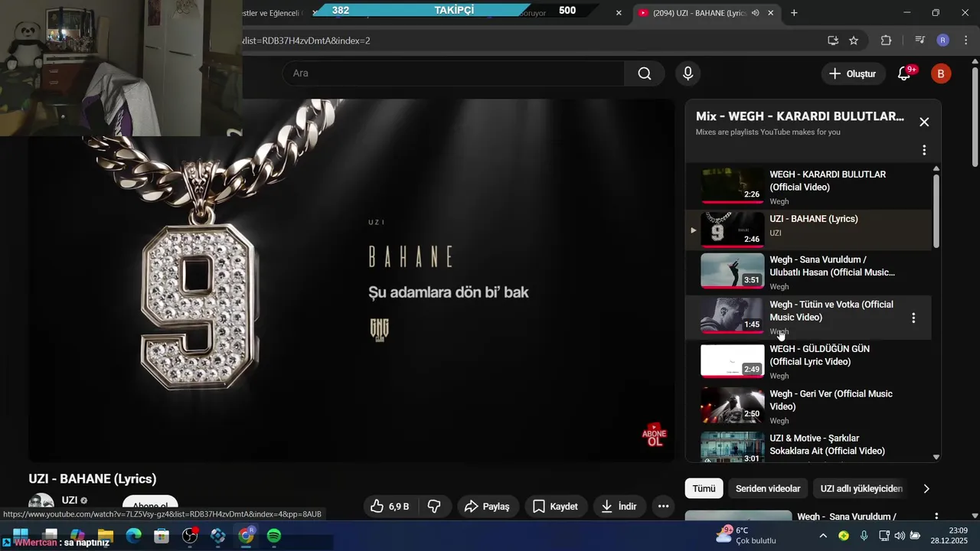Download video with İndir button

(x=619, y=507)
